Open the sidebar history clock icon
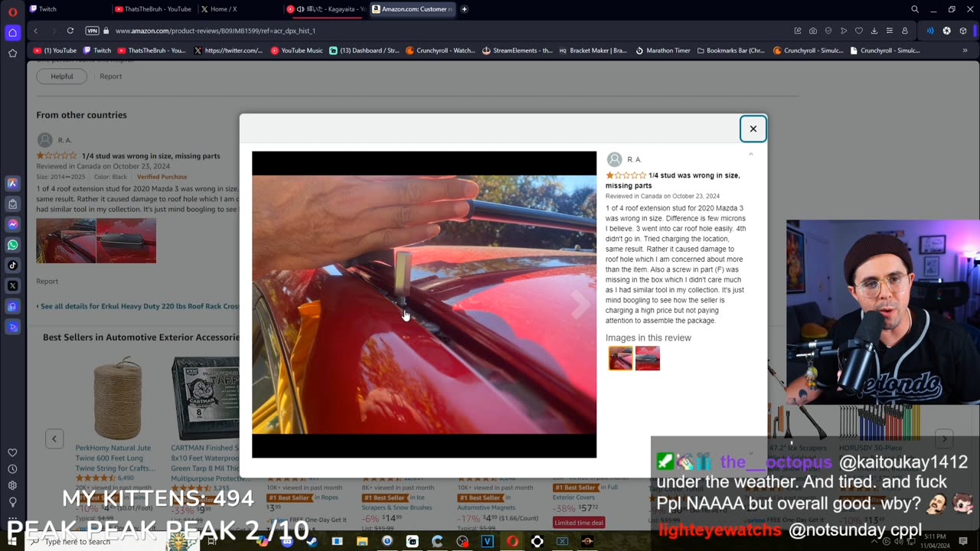Image resolution: width=980 pixels, height=551 pixels. 12,469
